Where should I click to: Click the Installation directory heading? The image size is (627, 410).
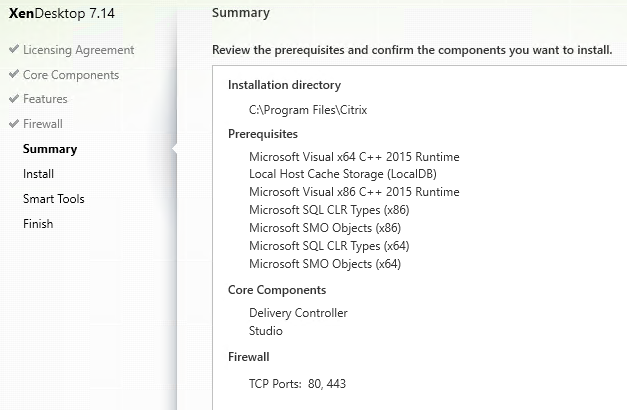pos(284,85)
